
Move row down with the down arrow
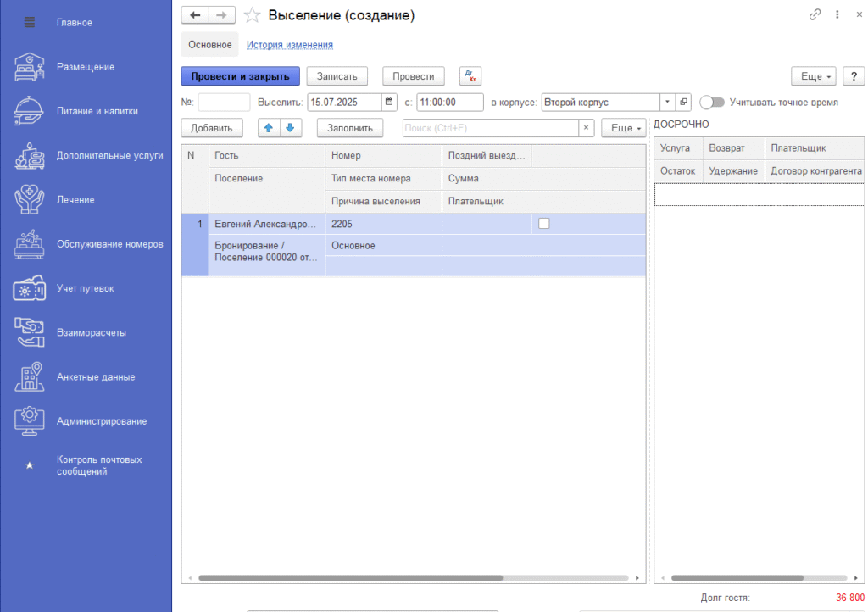[x=289, y=128]
